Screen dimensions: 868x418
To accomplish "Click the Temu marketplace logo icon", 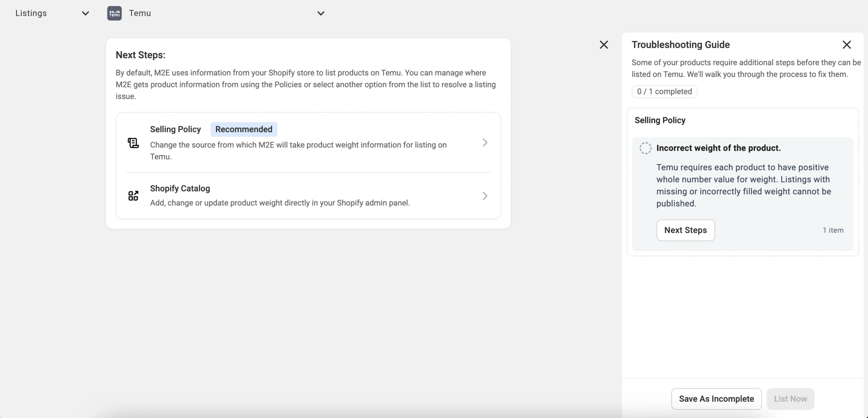I will point(114,13).
